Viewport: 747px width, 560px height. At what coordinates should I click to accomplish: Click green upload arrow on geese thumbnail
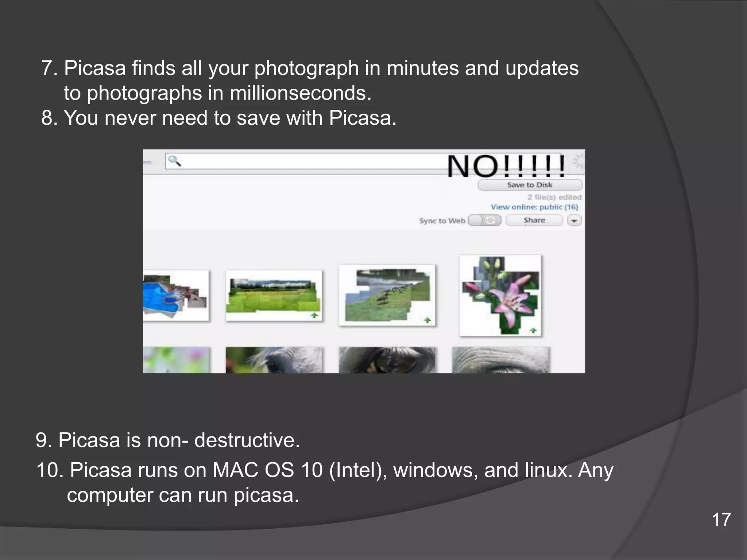(427, 320)
